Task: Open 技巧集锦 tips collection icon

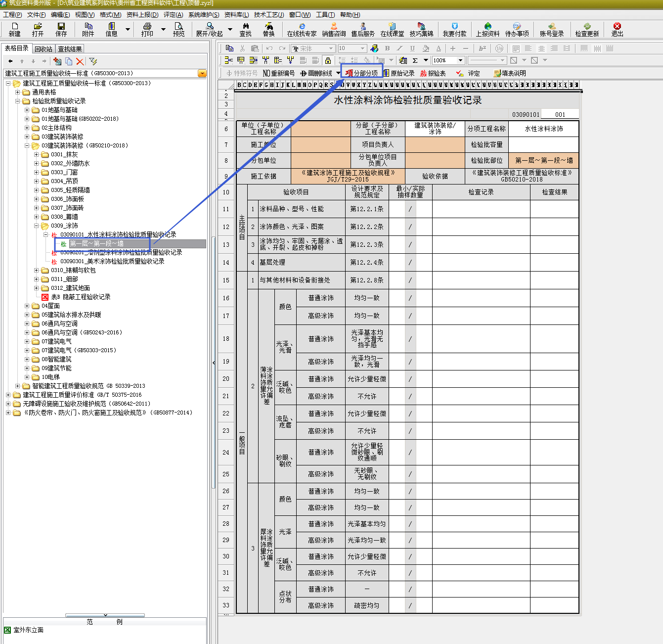Action: [x=421, y=29]
